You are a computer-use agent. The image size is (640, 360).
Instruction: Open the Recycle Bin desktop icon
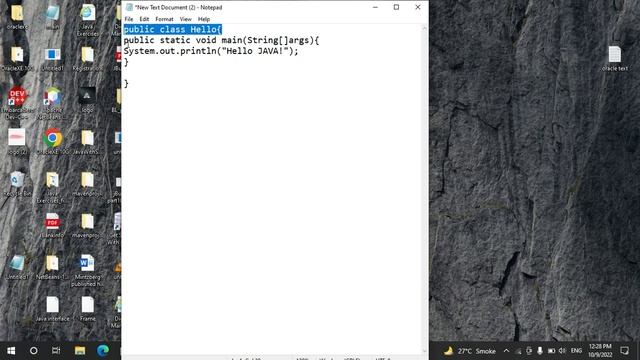pyautogui.click(x=17, y=184)
